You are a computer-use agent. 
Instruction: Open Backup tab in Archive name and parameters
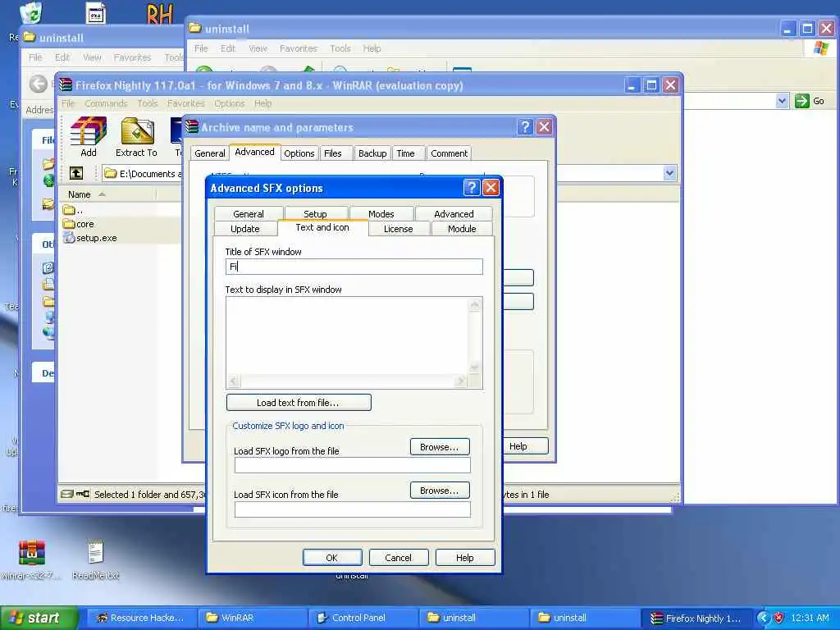pyautogui.click(x=372, y=153)
